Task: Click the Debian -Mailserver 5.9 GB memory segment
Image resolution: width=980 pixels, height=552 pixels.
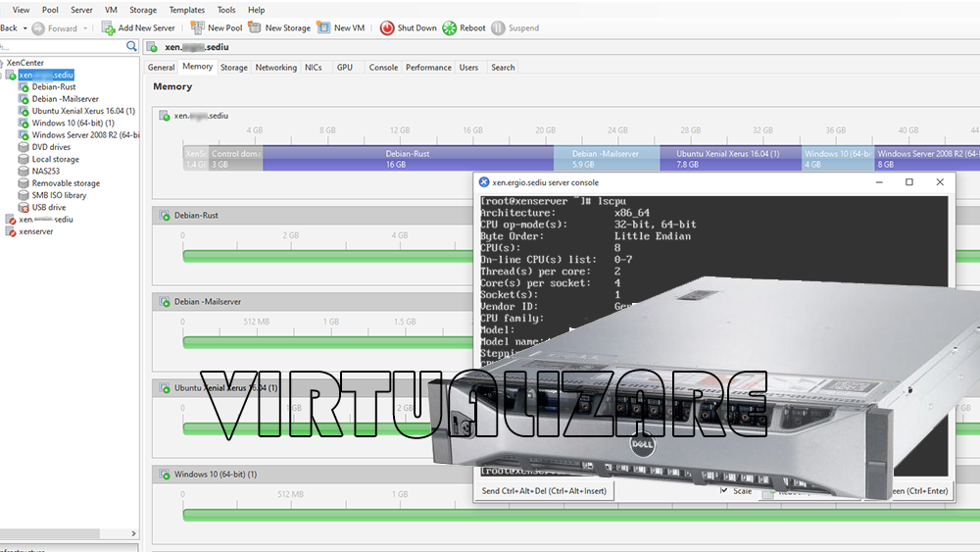Action: coord(606,159)
